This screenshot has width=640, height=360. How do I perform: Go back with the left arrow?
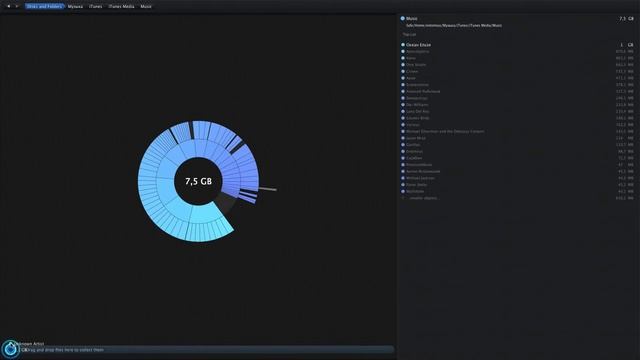coord(9,6)
